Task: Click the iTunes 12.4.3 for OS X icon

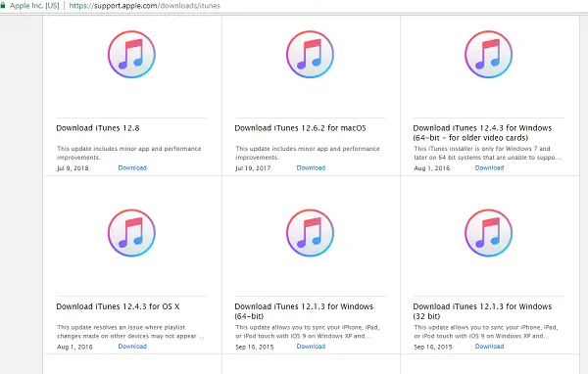Action: click(x=131, y=233)
